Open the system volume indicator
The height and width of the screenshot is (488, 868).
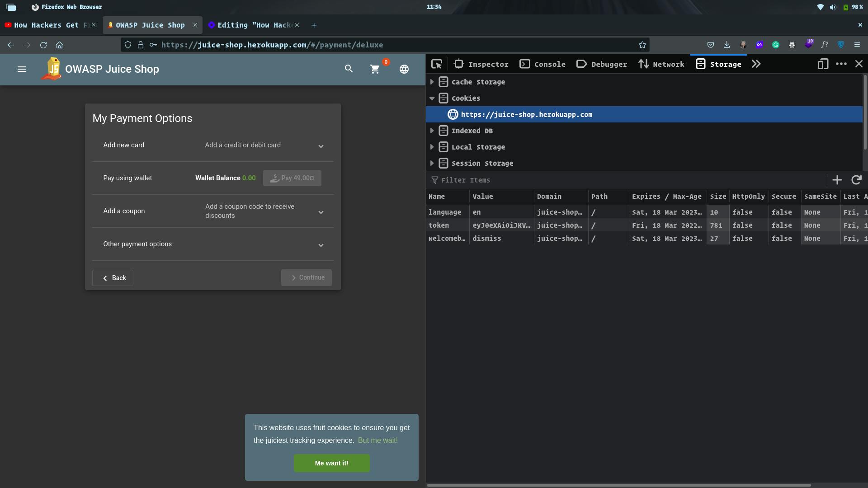click(833, 7)
